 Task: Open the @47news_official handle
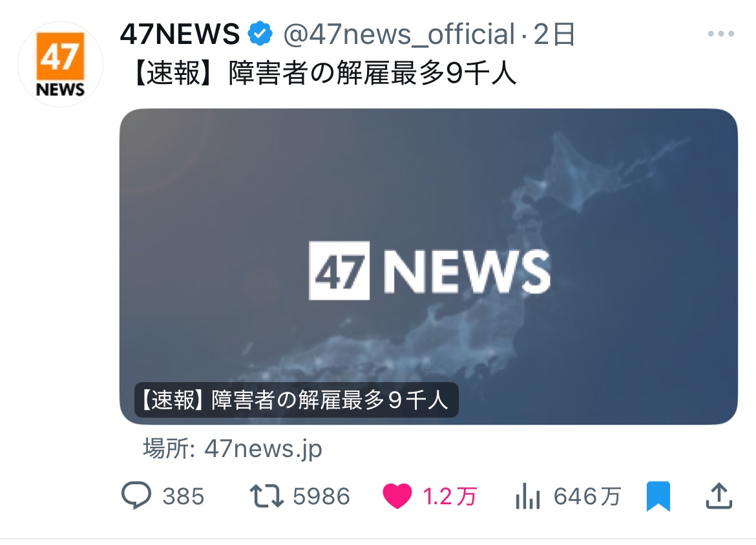tap(399, 35)
